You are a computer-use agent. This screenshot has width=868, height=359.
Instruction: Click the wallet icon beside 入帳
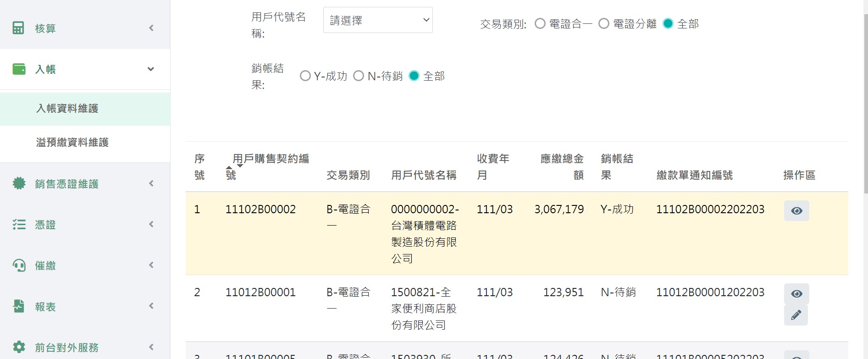(x=19, y=69)
